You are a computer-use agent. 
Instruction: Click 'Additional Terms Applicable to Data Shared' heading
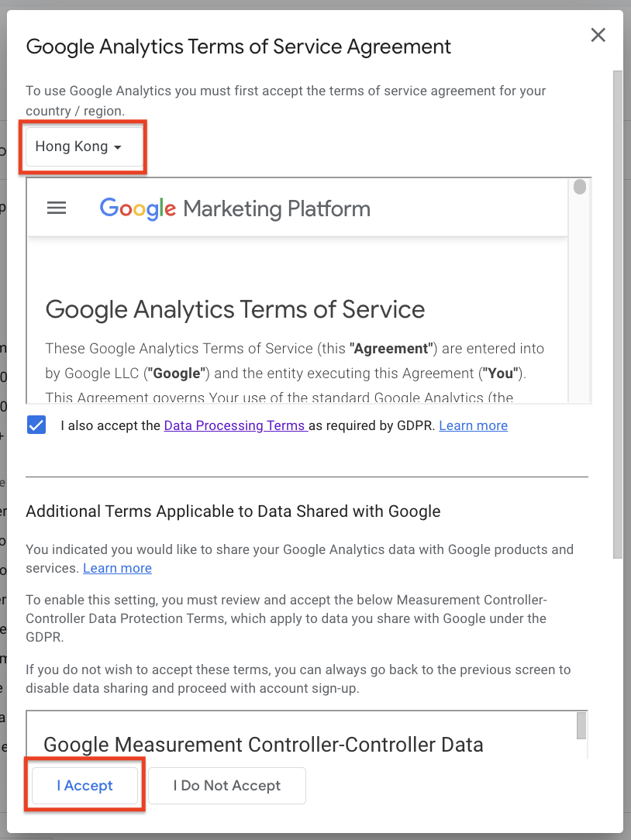(x=233, y=511)
